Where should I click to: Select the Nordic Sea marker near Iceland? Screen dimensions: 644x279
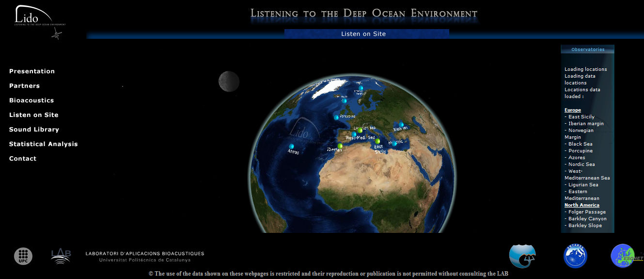click(344, 101)
